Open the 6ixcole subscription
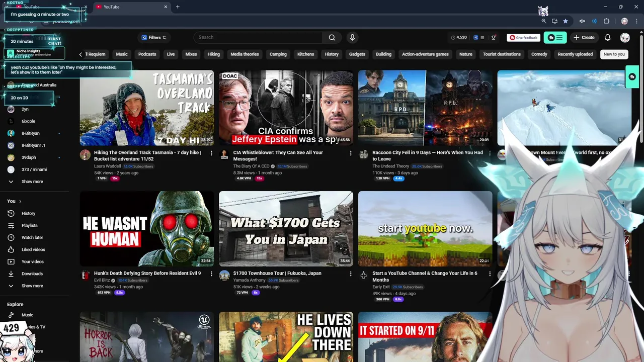Screen dimensions: 644x362 [x=28, y=121]
